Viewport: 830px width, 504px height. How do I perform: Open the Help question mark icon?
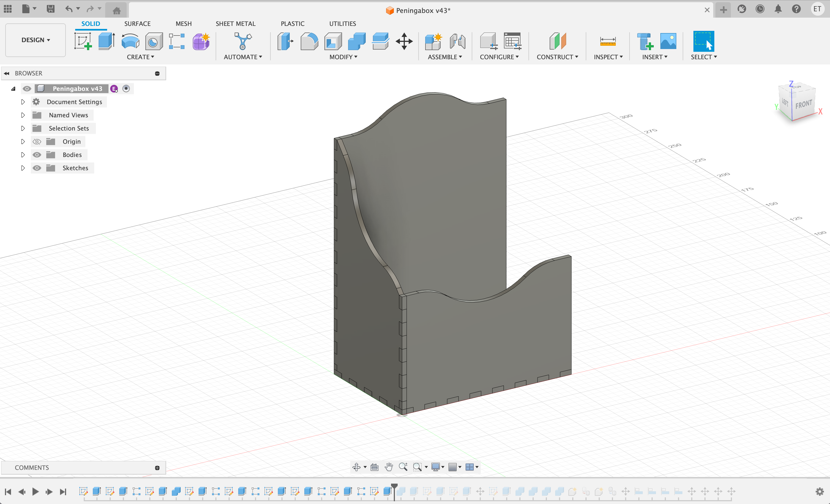[x=796, y=9]
